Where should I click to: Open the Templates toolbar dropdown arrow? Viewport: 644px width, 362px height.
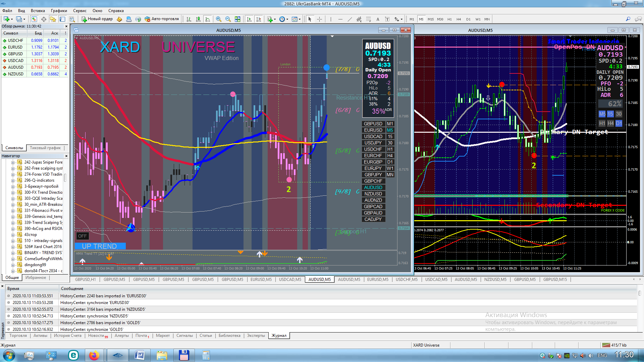[300, 19]
